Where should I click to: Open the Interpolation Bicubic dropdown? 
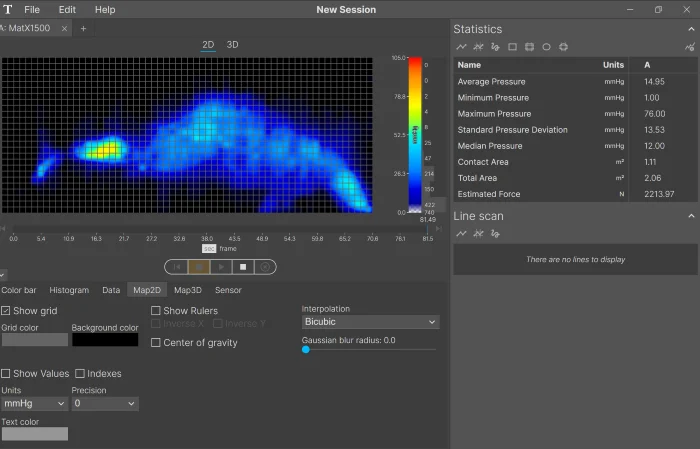[370, 323]
